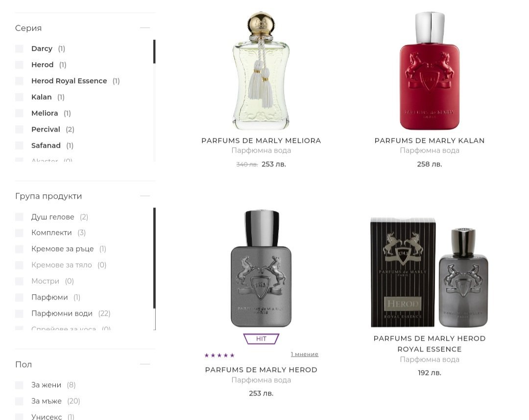Collapse the Група продукти filter section
This screenshot has height=420, width=529.
point(144,195)
